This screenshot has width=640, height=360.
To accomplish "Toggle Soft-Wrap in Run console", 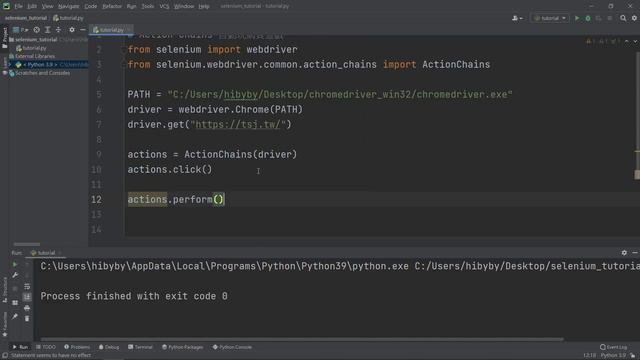I will click(27, 287).
